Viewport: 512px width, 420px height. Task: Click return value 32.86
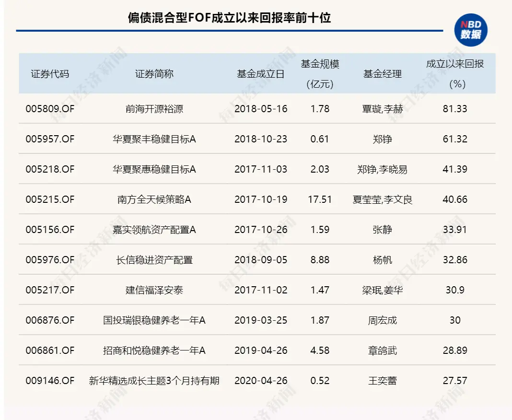point(455,260)
